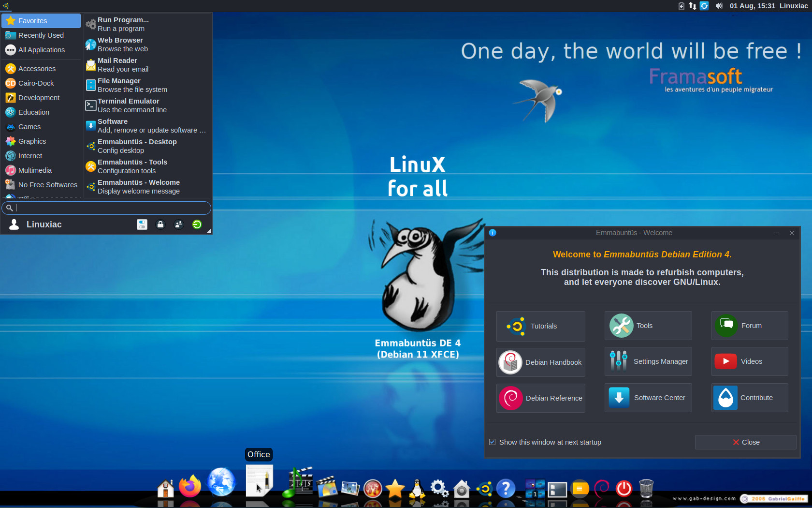Click the Videos button
The width and height of the screenshot is (812, 508).
click(750, 361)
